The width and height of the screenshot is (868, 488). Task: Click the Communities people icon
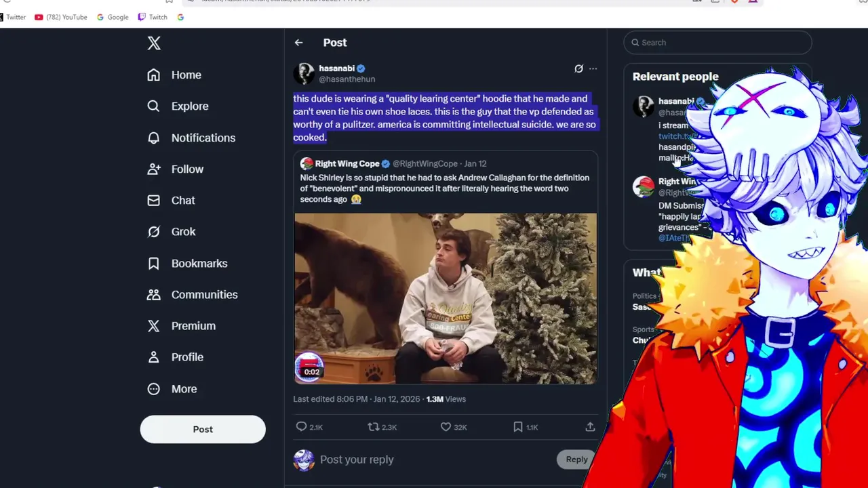154,294
